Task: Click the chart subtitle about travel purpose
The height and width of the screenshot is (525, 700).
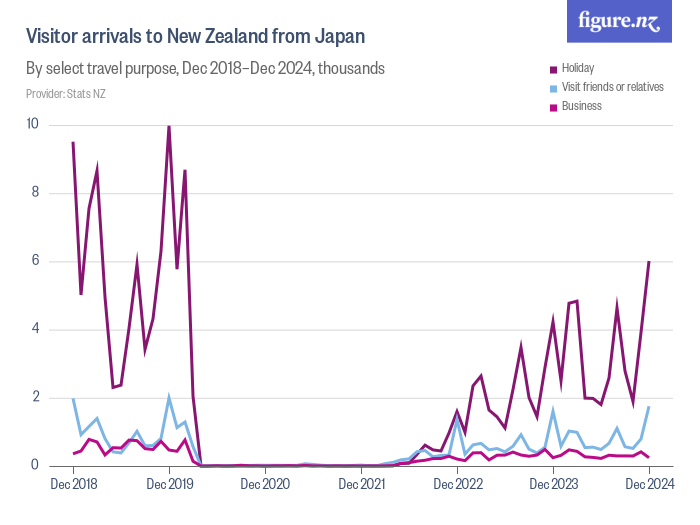Action: [x=205, y=69]
